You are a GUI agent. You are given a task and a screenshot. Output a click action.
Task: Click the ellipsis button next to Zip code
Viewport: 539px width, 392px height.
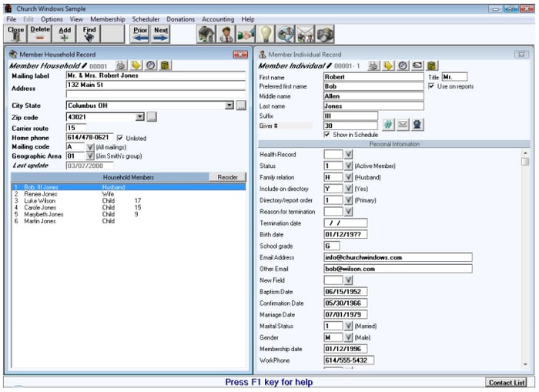(x=152, y=117)
